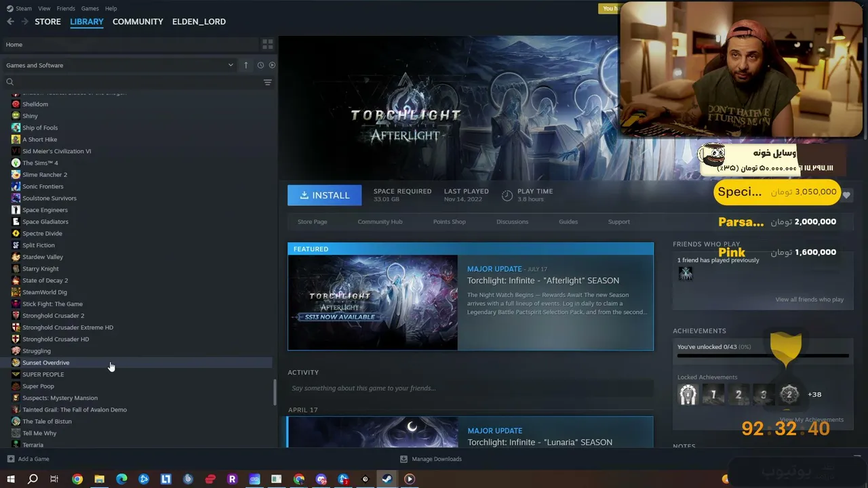Viewport: 868px width, 488px height.
Task: Click the Ship of Fools game icon
Action: [x=16, y=127]
